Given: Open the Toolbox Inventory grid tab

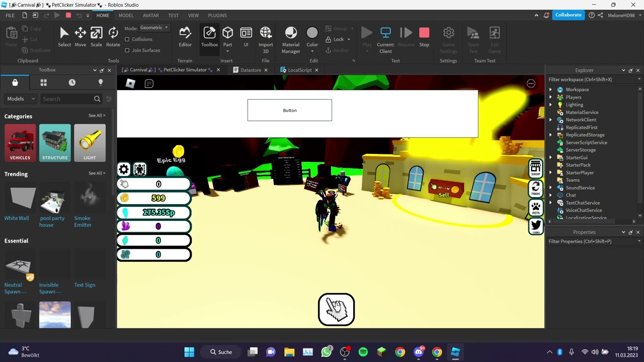Looking at the screenshot, I should point(43,82).
